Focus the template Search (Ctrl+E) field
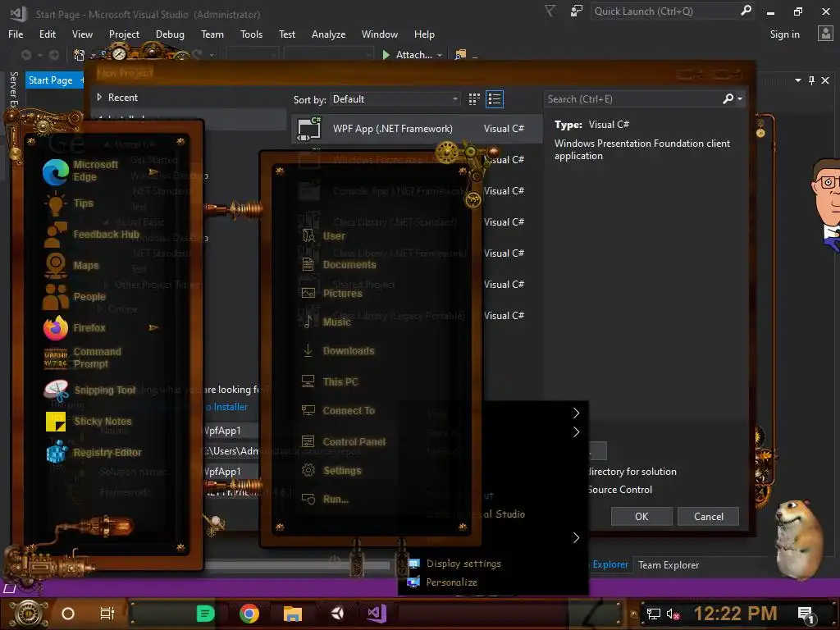This screenshot has width=840, height=630. (634, 99)
